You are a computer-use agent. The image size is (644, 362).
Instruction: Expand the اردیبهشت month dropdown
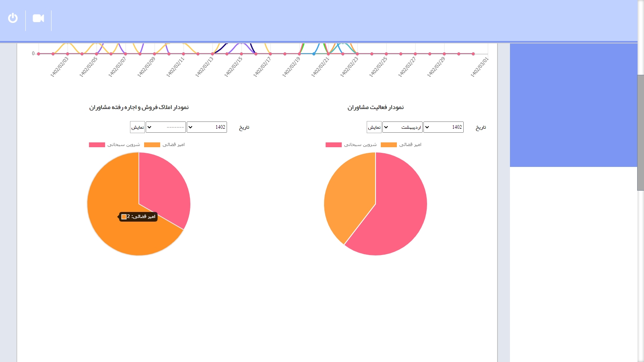tap(402, 127)
